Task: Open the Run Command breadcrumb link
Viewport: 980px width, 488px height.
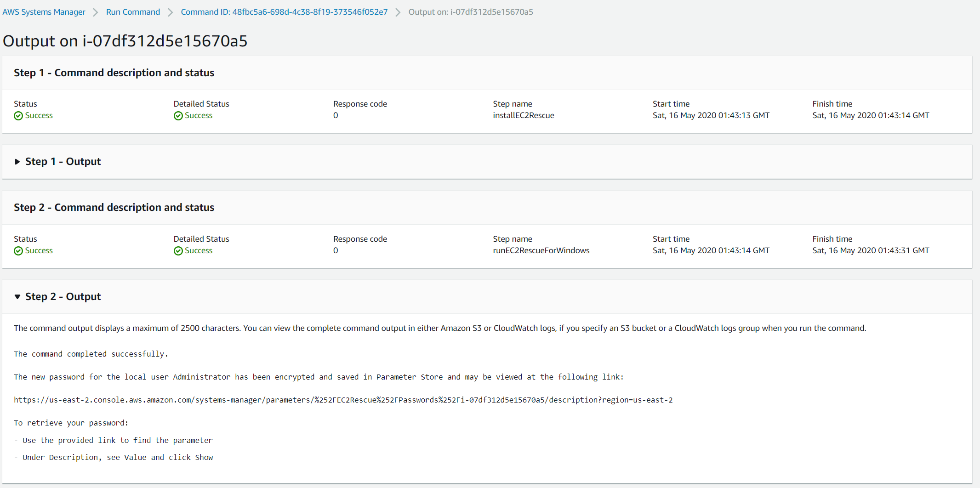Action: (x=133, y=12)
